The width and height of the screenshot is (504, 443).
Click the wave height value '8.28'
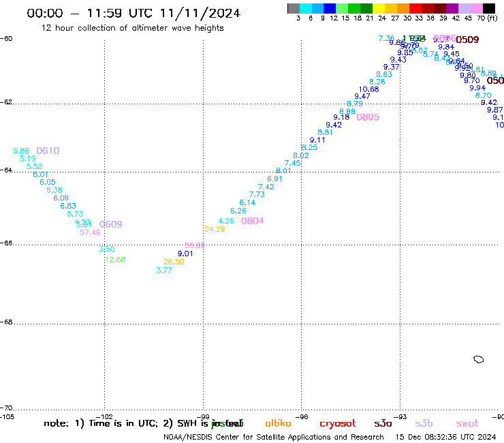click(x=377, y=82)
